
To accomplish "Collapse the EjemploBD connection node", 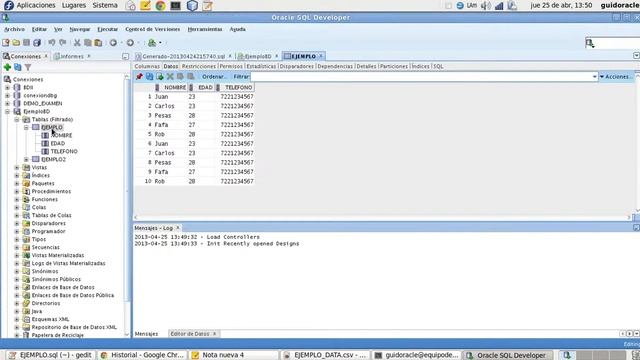I will 7,111.
